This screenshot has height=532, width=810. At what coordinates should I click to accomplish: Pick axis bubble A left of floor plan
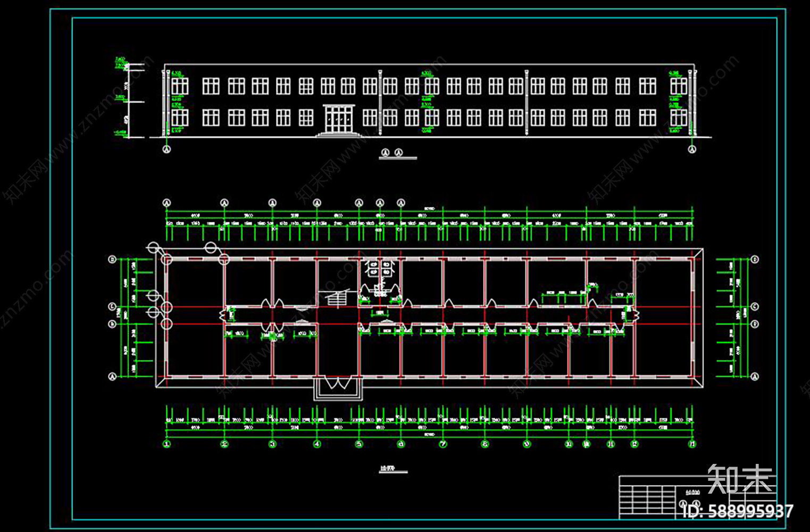tap(112, 377)
